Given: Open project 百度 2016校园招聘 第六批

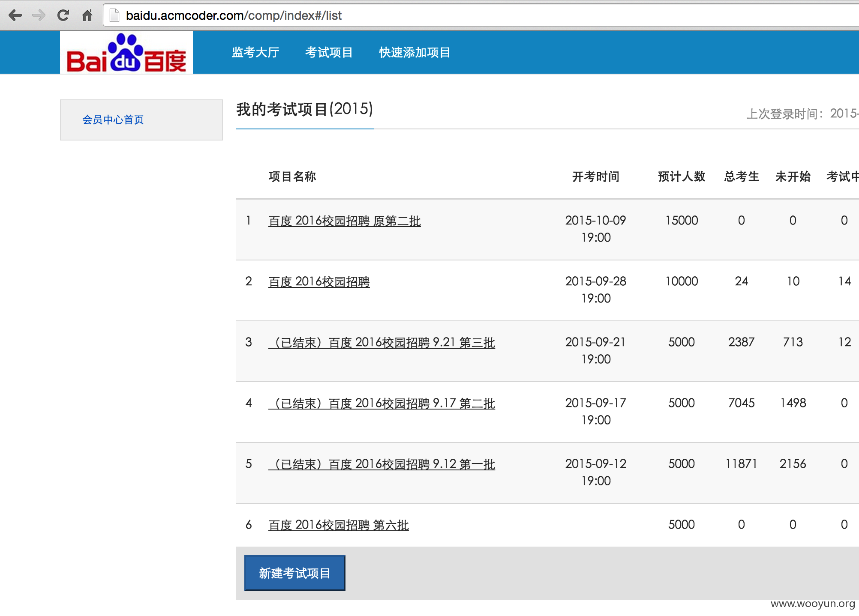Looking at the screenshot, I should pos(339,525).
